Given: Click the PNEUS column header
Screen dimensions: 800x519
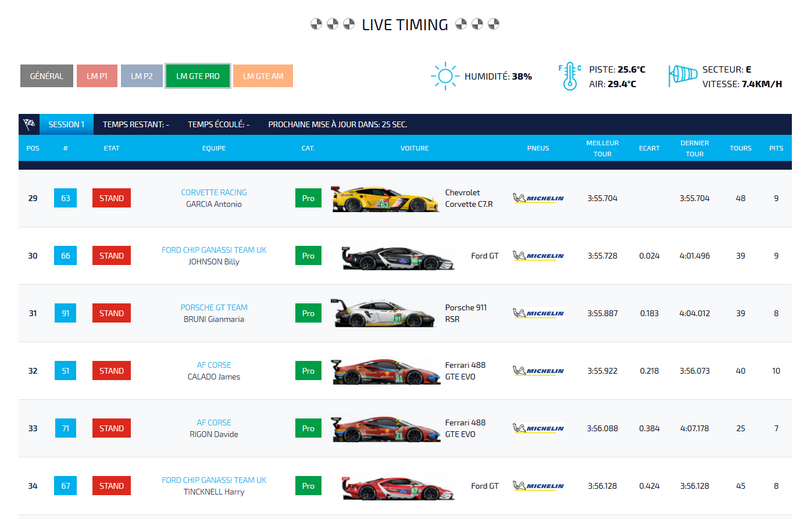Looking at the screenshot, I should click(538, 149).
